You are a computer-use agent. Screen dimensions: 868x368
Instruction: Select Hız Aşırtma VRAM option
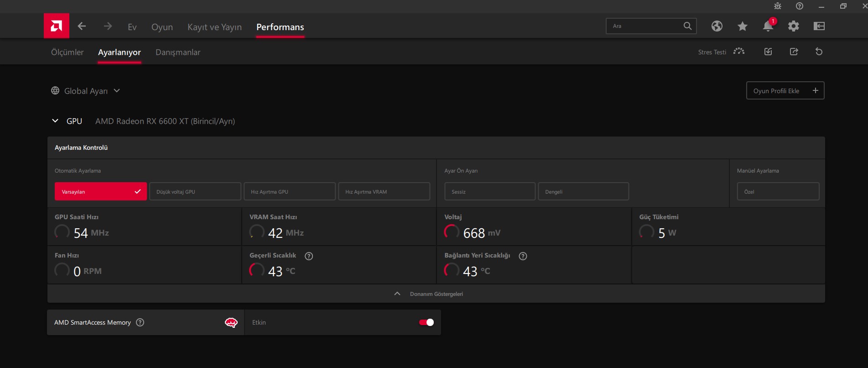[x=384, y=191]
